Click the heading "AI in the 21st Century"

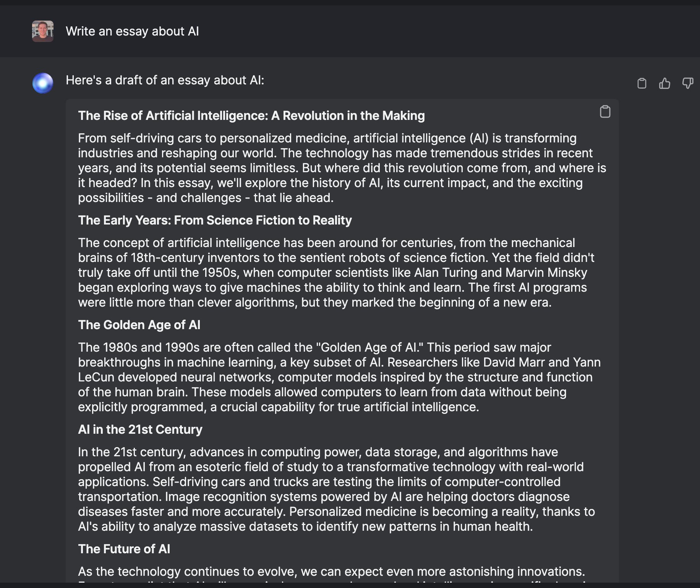click(140, 430)
